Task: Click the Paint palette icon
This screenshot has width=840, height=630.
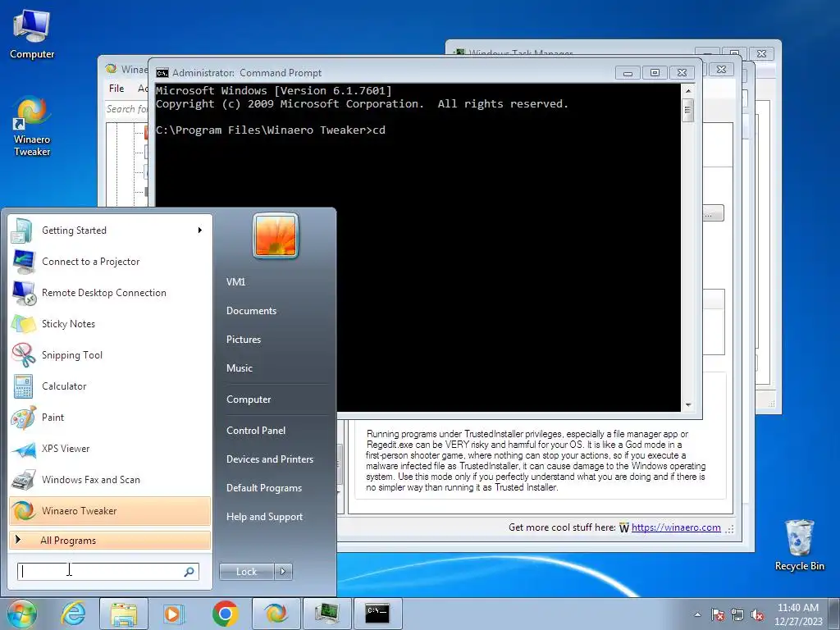Action: 22,418
